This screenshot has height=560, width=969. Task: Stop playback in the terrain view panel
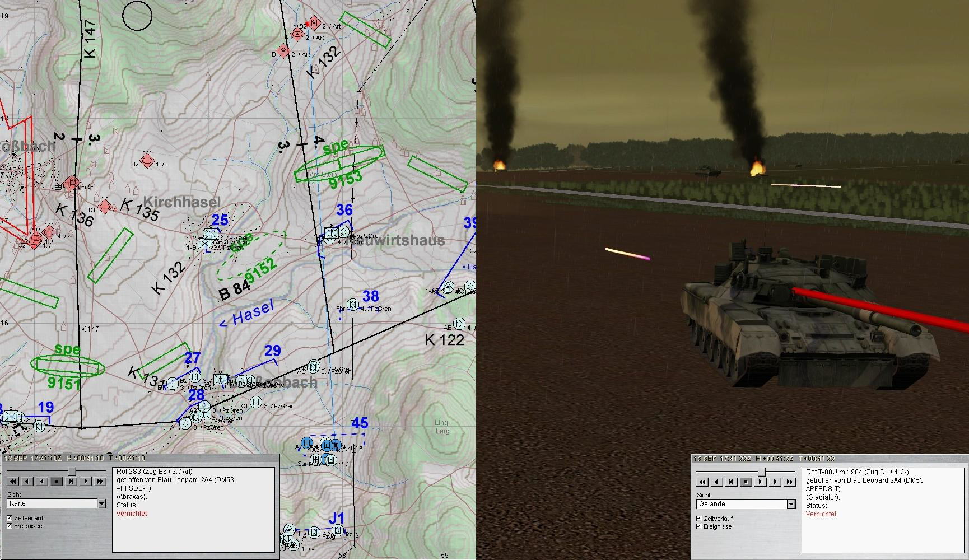pyautogui.click(x=746, y=482)
